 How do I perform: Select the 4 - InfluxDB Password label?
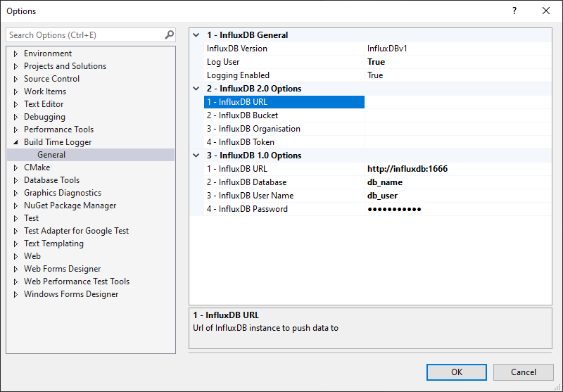(247, 209)
